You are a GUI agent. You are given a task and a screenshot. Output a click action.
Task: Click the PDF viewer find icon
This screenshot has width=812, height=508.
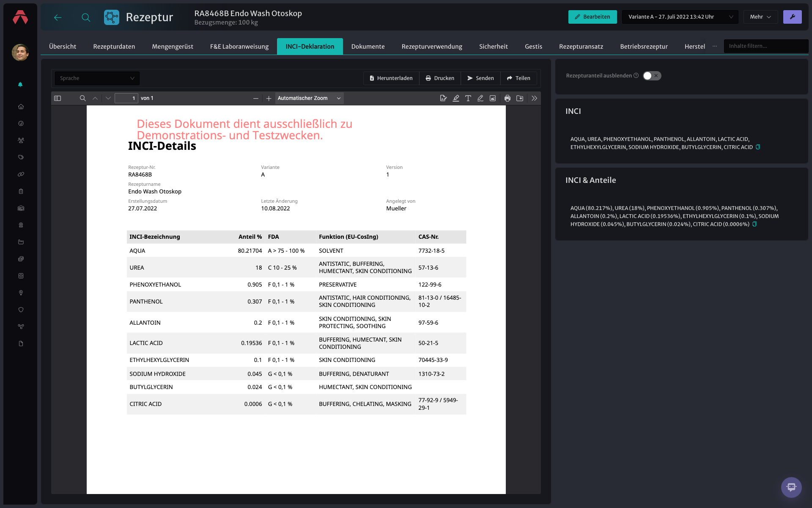tap(83, 98)
